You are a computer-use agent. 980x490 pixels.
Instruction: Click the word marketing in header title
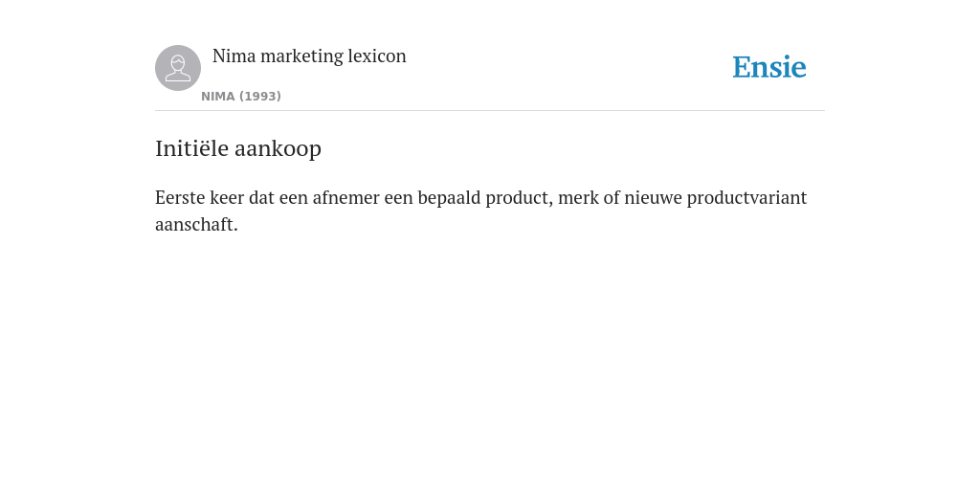click(301, 56)
